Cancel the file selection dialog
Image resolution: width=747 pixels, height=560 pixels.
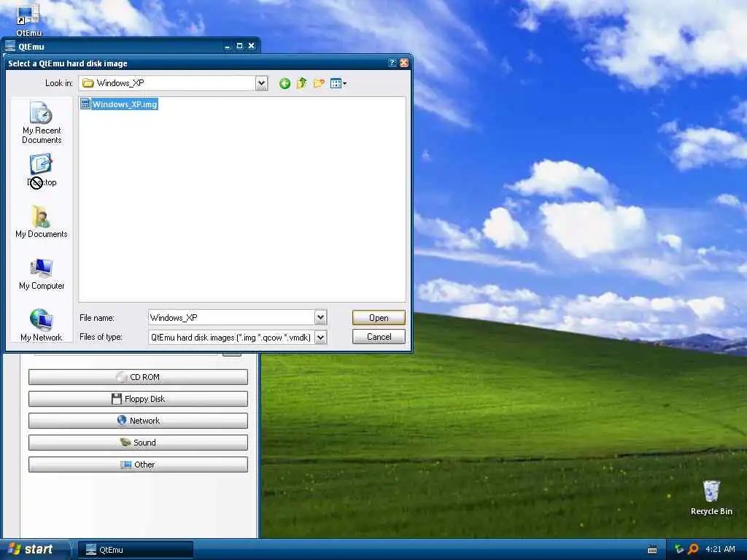coord(379,337)
